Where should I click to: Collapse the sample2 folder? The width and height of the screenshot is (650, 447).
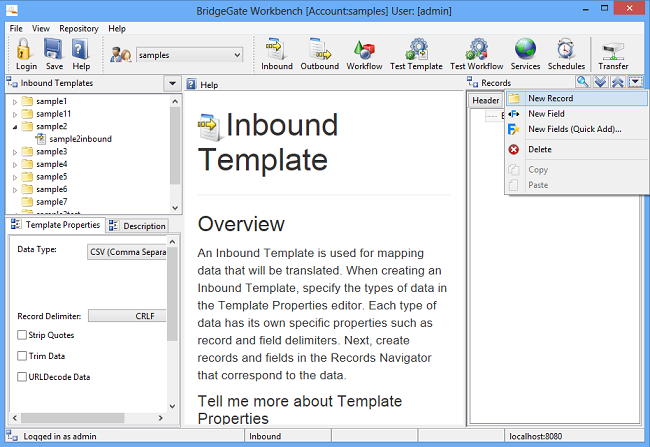(15, 127)
